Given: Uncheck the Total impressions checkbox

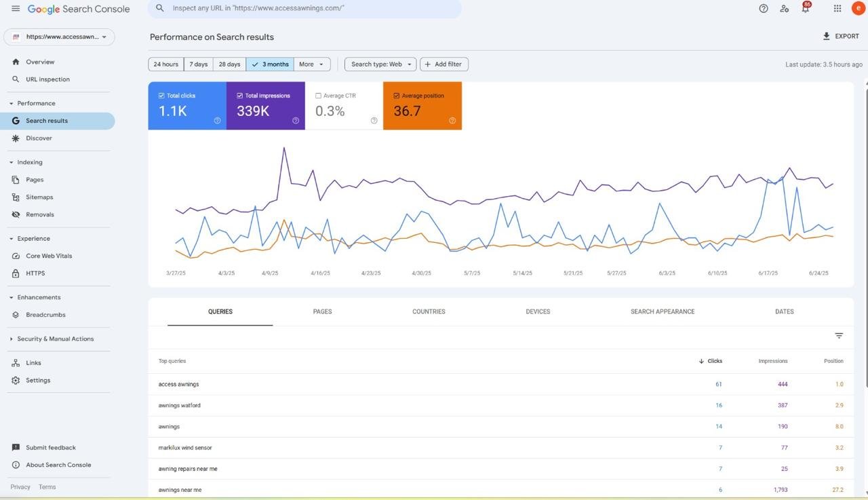Looking at the screenshot, I should [240, 96].
